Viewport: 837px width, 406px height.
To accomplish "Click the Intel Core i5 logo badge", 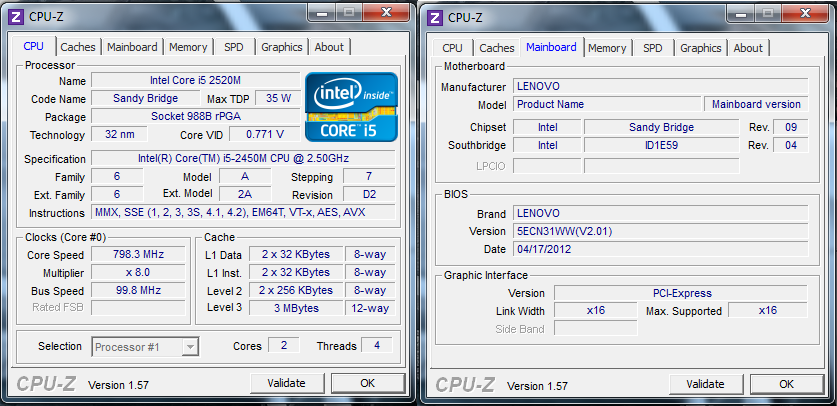I will [351, 107].
